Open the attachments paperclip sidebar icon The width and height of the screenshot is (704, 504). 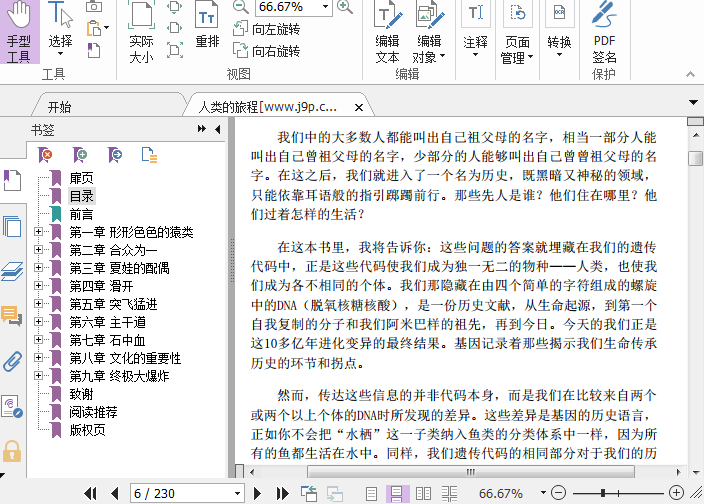point(12,361)
